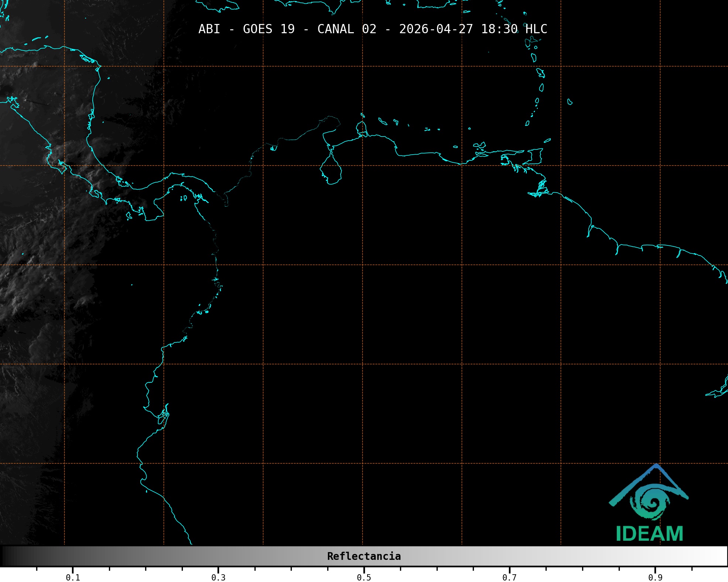Click the Curaçao island outline
The height and width of the screenshot is (582, 728).
coord(382,121)
